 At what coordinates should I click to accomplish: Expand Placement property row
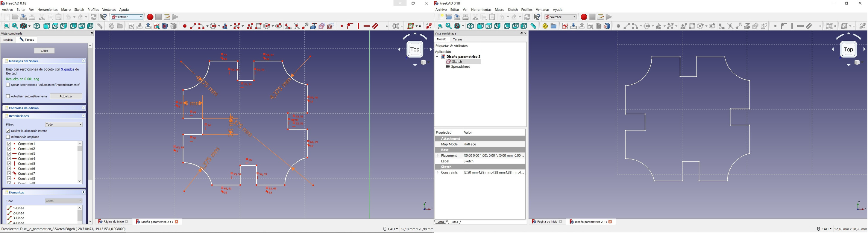[x=438, y=156]
